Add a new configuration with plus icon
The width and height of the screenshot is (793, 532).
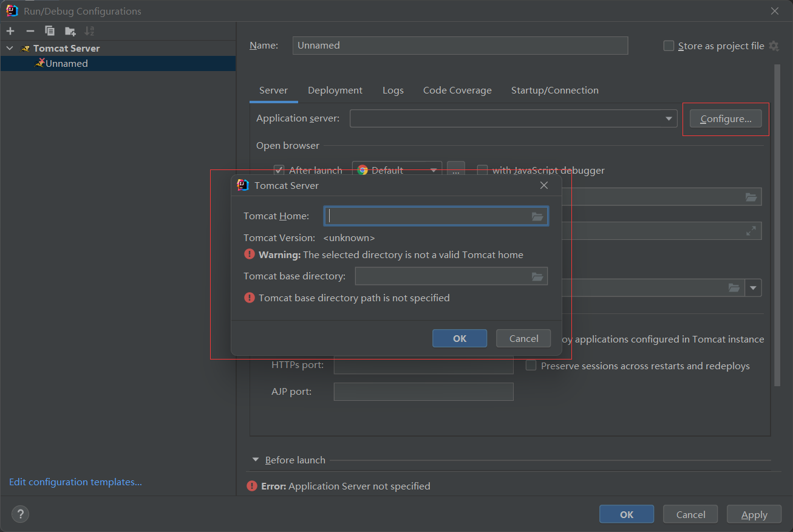pos(10,31)
